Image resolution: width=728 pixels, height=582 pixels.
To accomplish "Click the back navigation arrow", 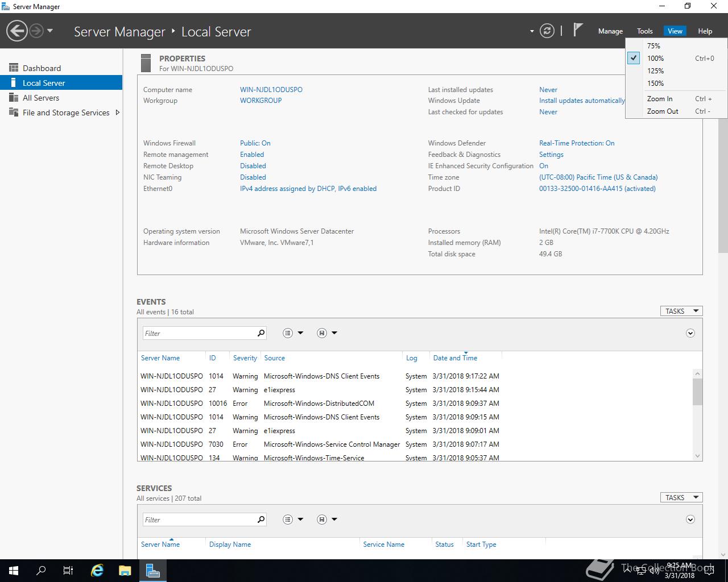I will [x=17, y=31].
